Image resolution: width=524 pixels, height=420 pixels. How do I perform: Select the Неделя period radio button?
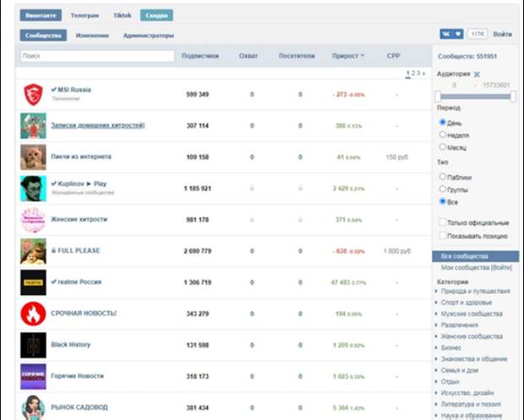443,134
